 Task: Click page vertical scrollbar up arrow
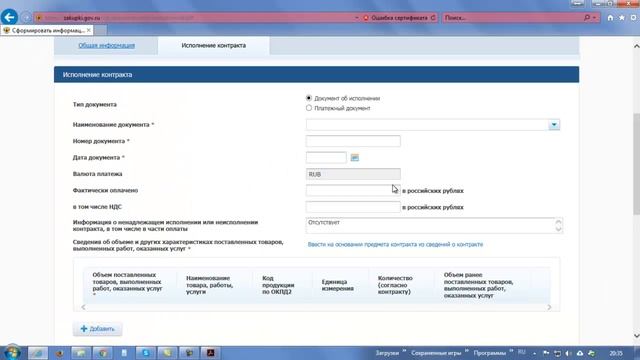(636, 46)
